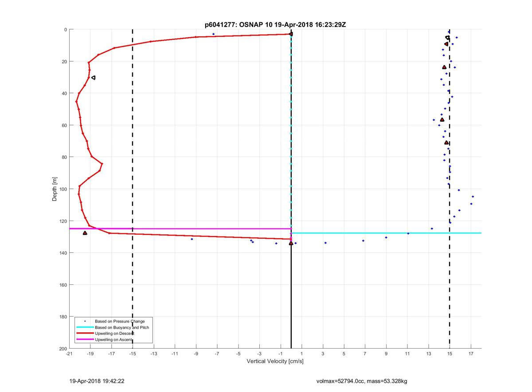Viewport: 532px width, 392px height.
Task: Click the red triangle marker near 15 cm/s at 71 m depth
Action: tap(446, 142)
